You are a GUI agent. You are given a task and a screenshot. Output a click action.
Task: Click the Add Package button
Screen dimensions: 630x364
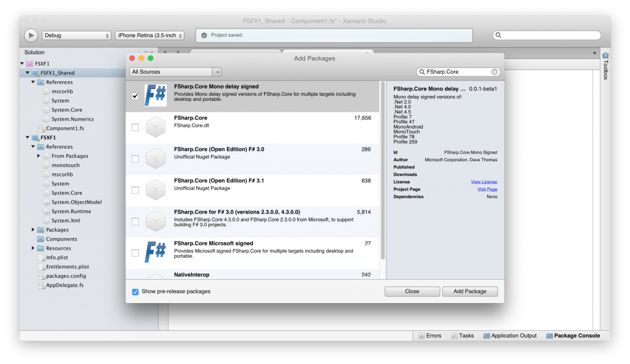tap(469, 291)
